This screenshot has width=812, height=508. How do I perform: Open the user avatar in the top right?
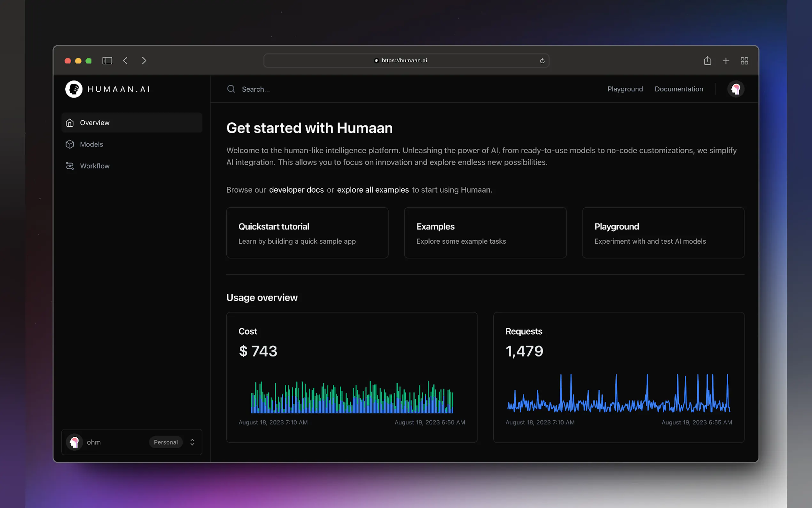[736, 89]
